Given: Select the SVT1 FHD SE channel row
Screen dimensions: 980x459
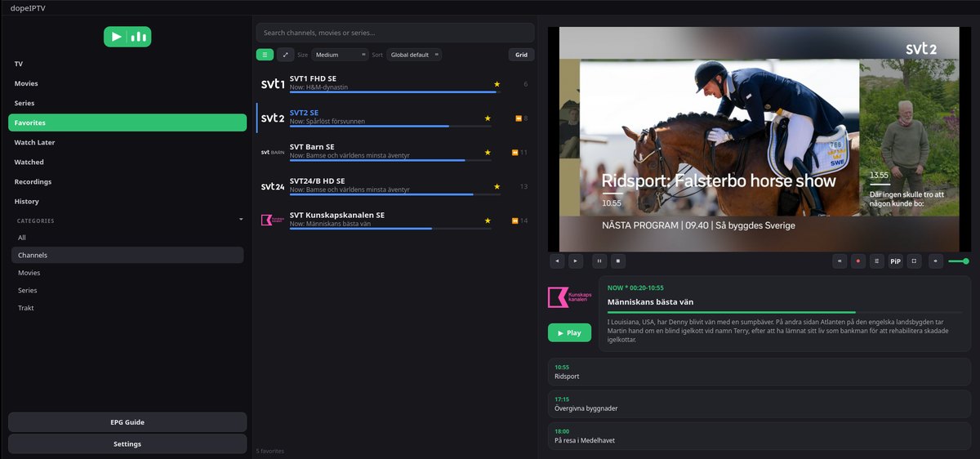Looking at the screenshot, I should [x=395, y=84].
